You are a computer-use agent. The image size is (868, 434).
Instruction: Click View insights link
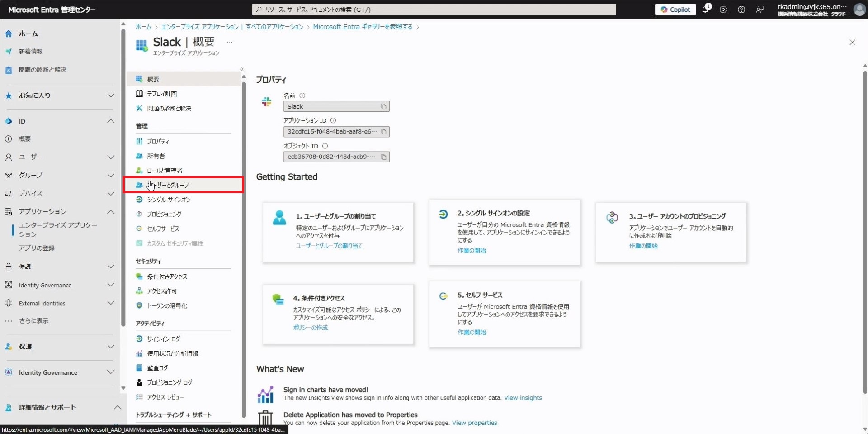[523, 398]
